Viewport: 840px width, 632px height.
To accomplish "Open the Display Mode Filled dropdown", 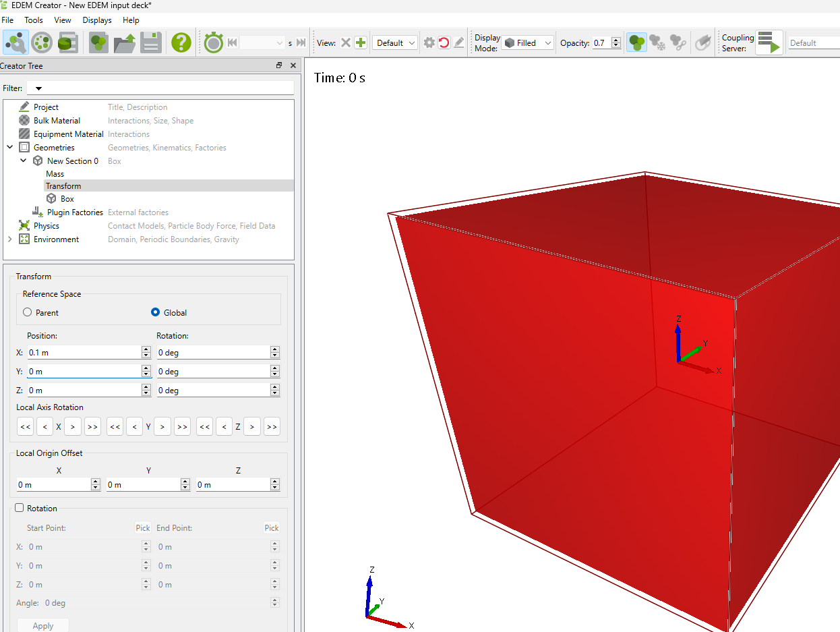I will pos(529,42).
